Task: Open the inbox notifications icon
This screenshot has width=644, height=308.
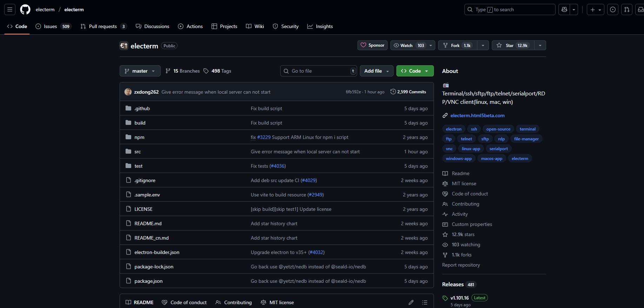Action: click(x=640, y=9)
